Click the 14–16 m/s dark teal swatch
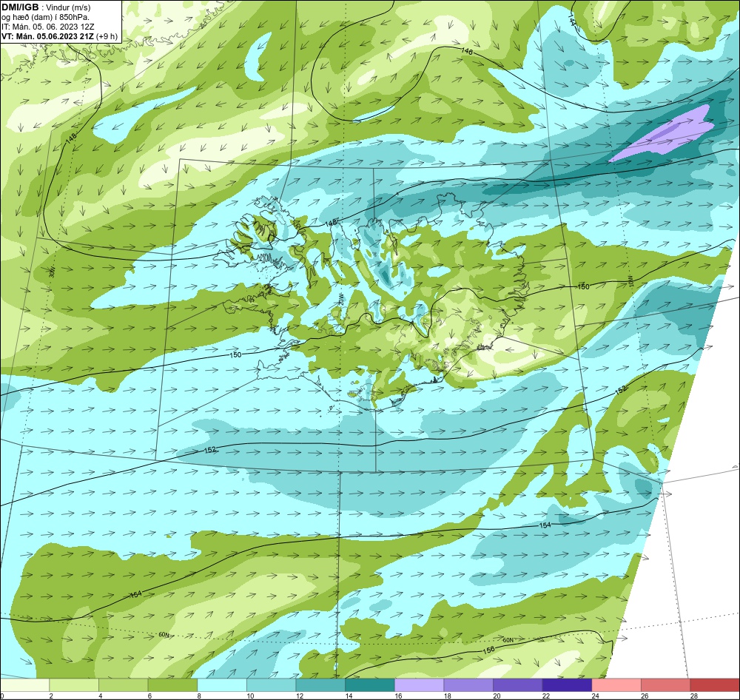This screenshot has height=700, width=740. coord(370,684)
